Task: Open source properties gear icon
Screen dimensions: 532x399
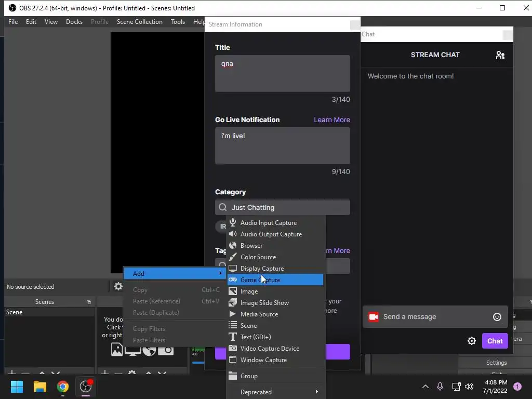Action: pos(118,286)
